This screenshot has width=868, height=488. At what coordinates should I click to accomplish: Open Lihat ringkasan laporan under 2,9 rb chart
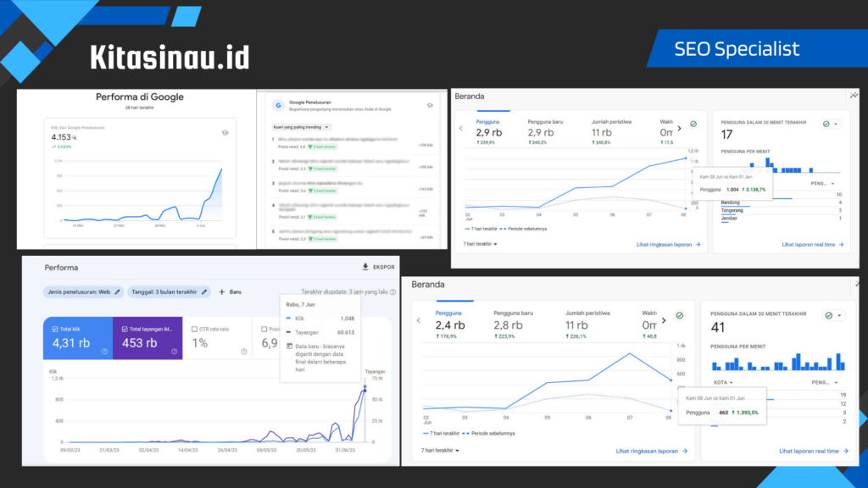(x=669, y=244)
